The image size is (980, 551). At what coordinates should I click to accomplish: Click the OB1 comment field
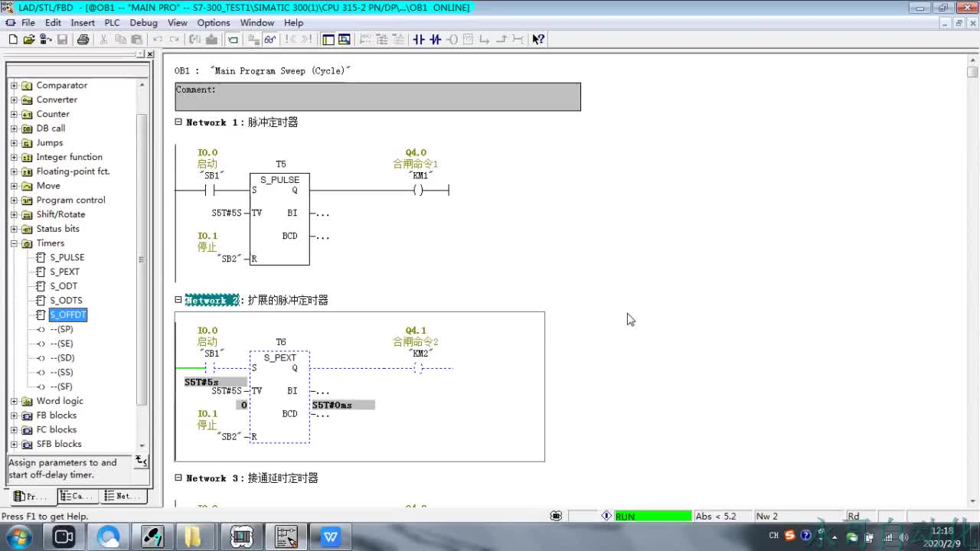(x=377, y=96)
